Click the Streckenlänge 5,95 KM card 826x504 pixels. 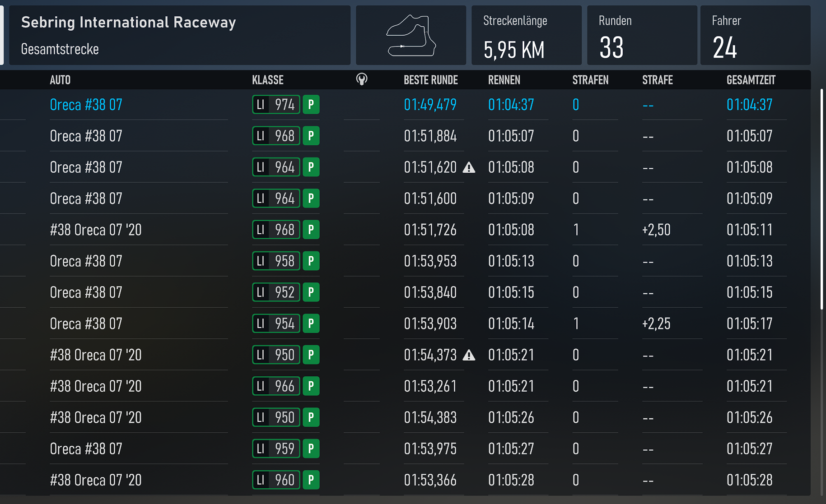coord(527,35)
